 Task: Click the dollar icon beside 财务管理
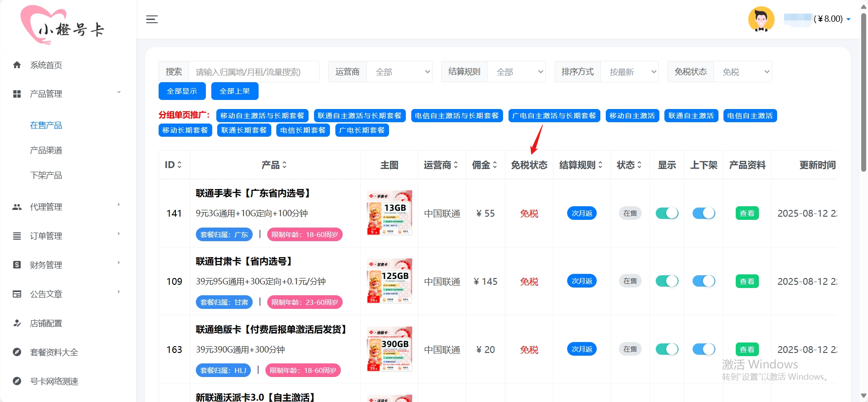17,265
